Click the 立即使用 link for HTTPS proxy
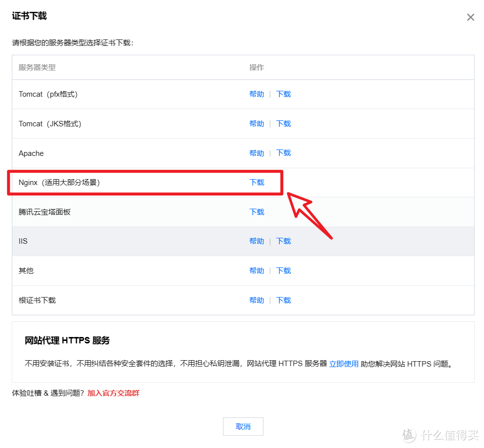Image resolution: width=484 pixels, height=448 pixels. 343,364
